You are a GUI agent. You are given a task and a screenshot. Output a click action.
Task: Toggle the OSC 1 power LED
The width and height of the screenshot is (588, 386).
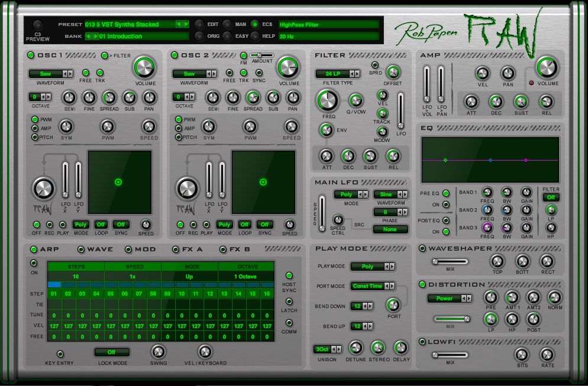click(x=31, y=55)
